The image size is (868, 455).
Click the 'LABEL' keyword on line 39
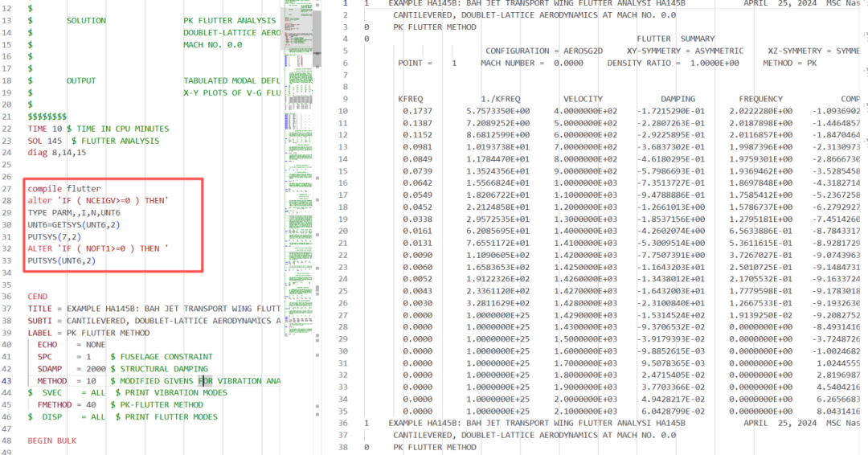40,333
